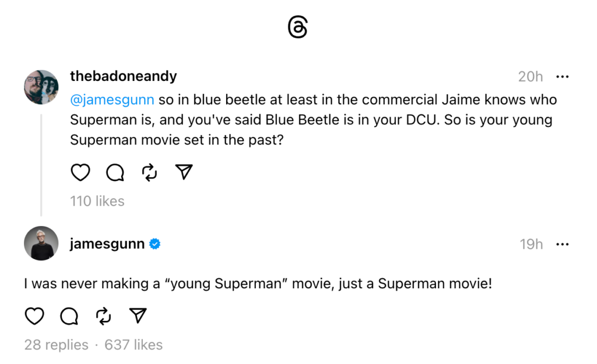The image size is (597, 364).
Task: Click the Threads logo at top
Action: click(298, 27)
